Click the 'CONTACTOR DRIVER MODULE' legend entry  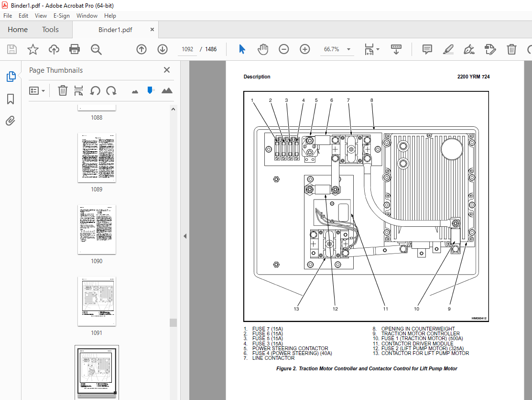tap(417, 343)
